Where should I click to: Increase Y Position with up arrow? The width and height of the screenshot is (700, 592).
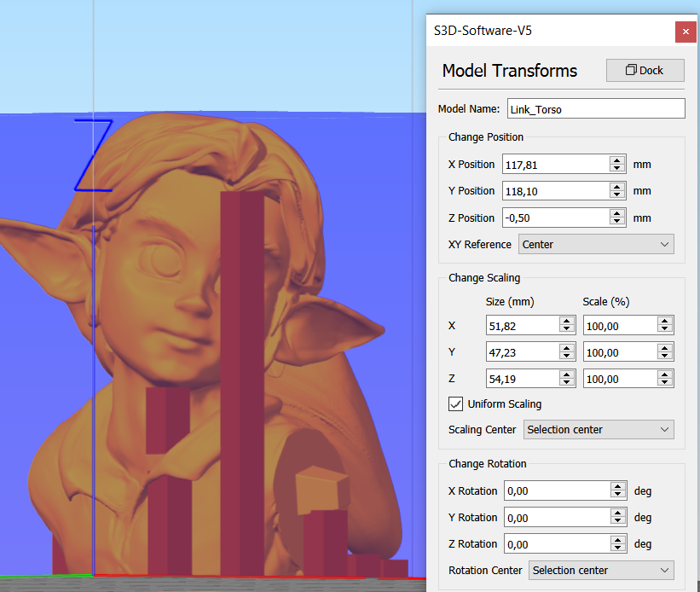(617, 187)
